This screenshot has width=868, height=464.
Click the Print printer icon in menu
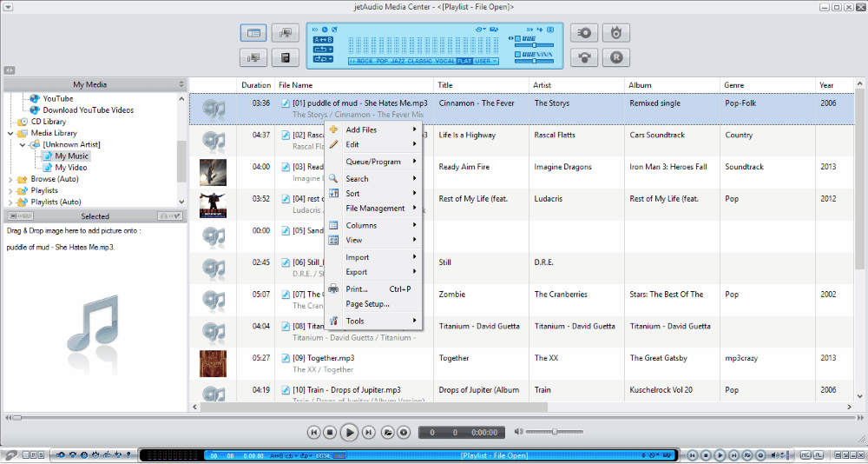pyautogui.click(x=333, y=288)
